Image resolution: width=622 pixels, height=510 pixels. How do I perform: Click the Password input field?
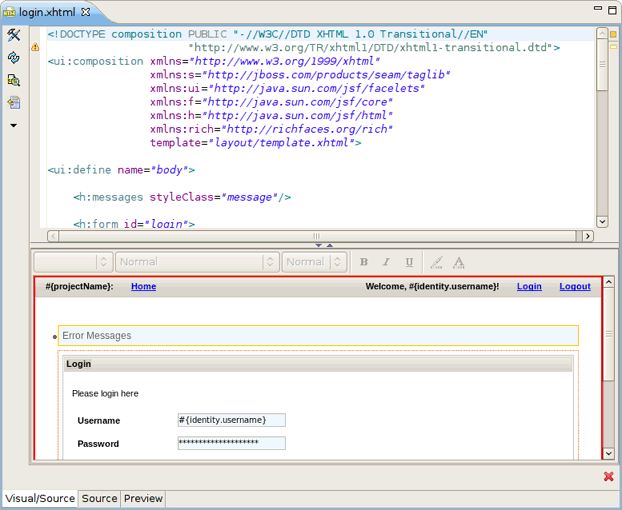(x=232, y=443)
